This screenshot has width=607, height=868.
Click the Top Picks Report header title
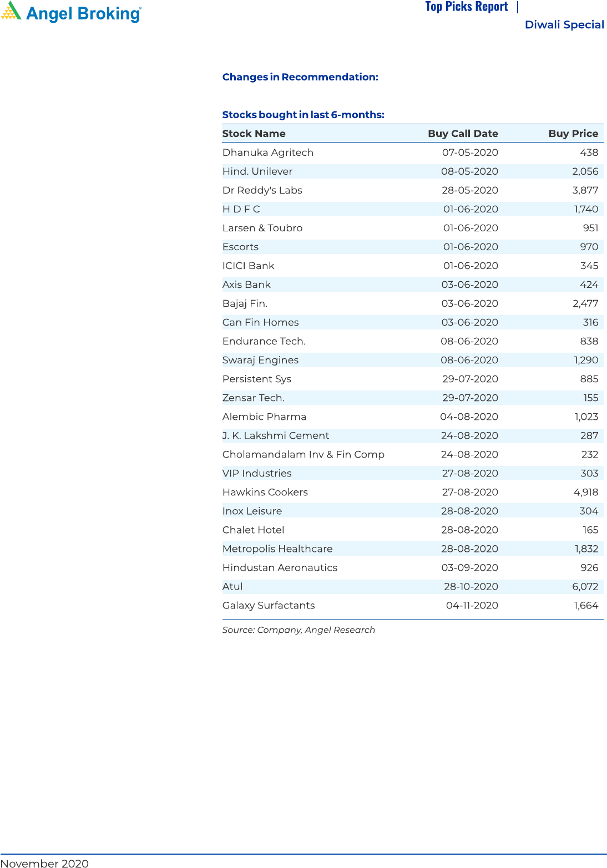pyautogui.click(x=466, y=7)
